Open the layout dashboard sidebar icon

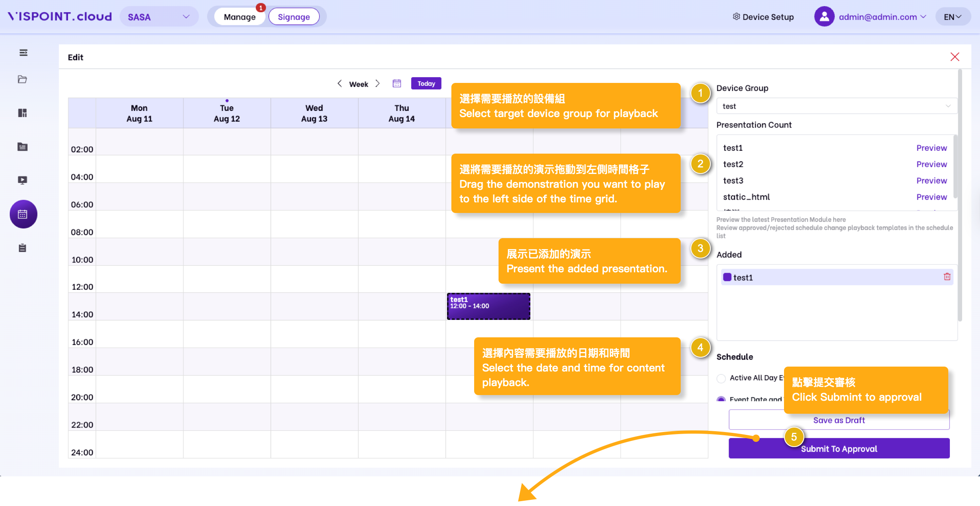point(22,113)
